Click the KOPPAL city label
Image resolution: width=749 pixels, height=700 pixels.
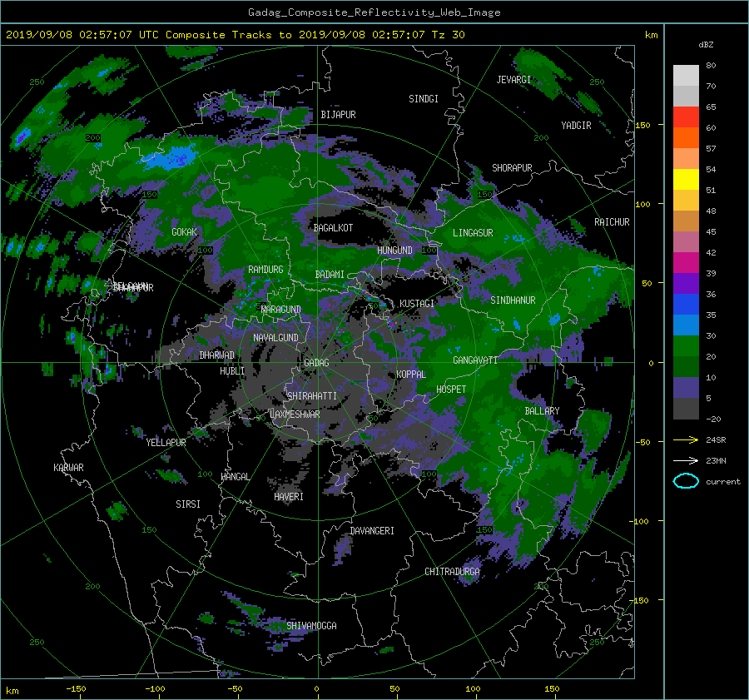click(411, 375)
